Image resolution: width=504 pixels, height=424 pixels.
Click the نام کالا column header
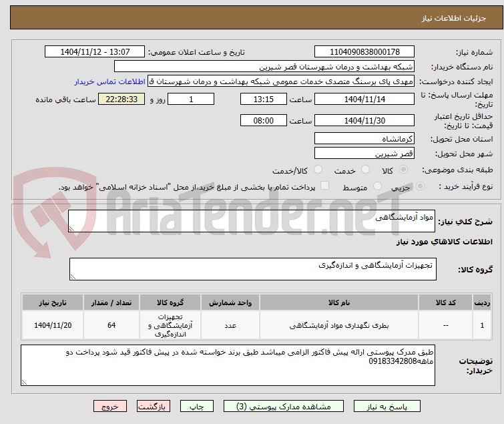point(339,302)
